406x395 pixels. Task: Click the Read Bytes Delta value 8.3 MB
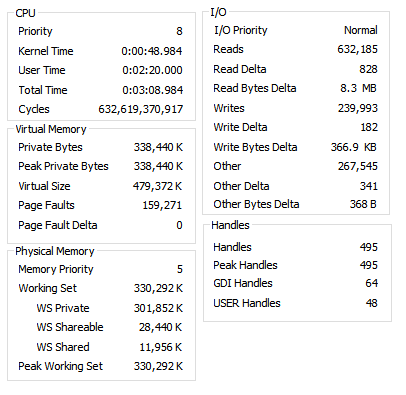358,88
